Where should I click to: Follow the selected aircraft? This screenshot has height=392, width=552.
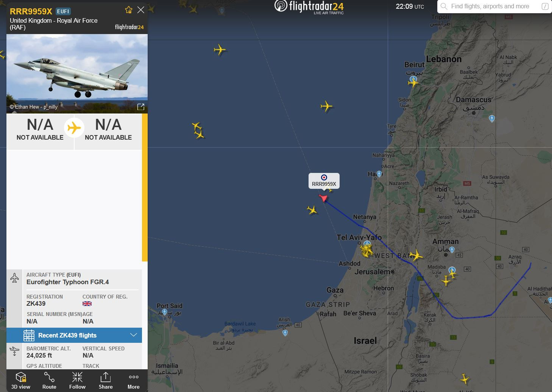[77, 381]
